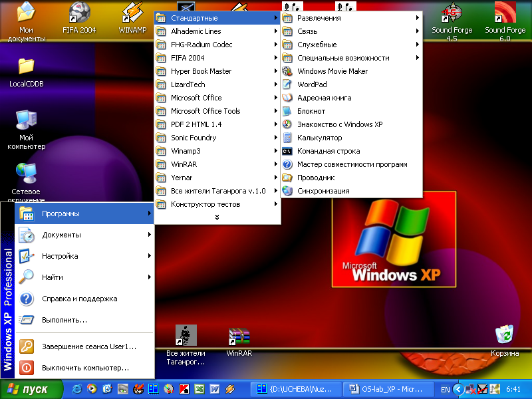This screenshot has width=532, height=399.
Task: Expand the Развлечения submenu
Action: point(352,18)
